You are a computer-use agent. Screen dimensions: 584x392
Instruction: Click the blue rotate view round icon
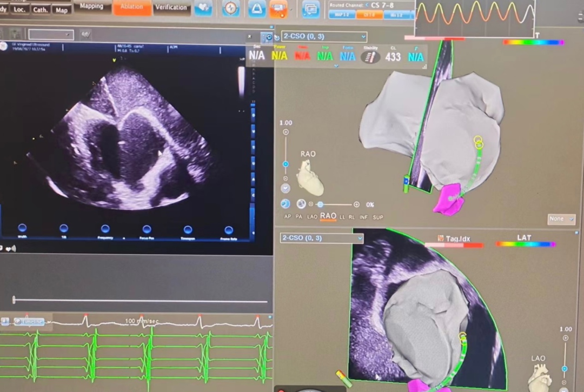[286, 204]
